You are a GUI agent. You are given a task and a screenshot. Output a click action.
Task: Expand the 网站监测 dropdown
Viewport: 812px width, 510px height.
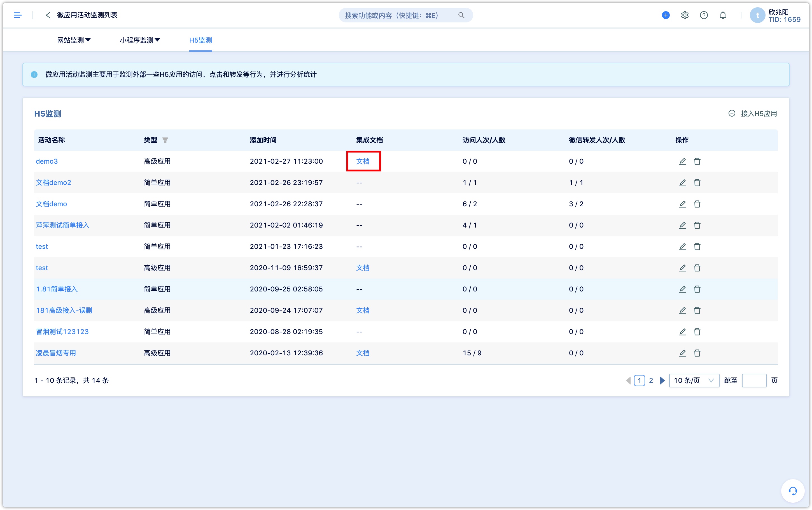click(x=74, y=40)
